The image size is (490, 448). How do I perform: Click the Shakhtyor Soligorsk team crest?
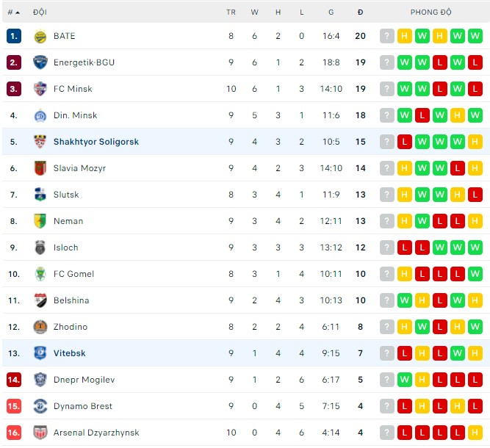click(x=40, y=142)
